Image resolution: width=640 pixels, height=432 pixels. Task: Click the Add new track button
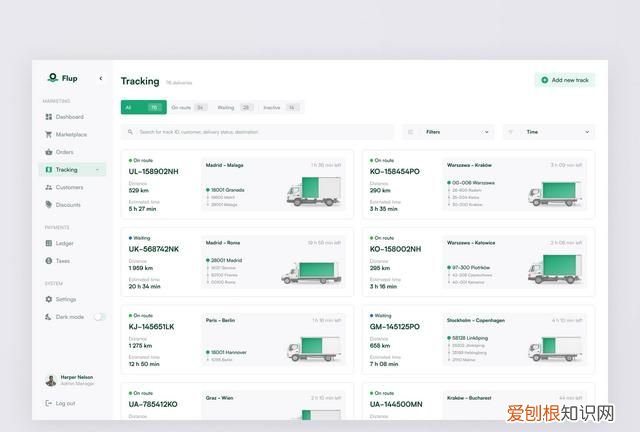tap(565, 80)
